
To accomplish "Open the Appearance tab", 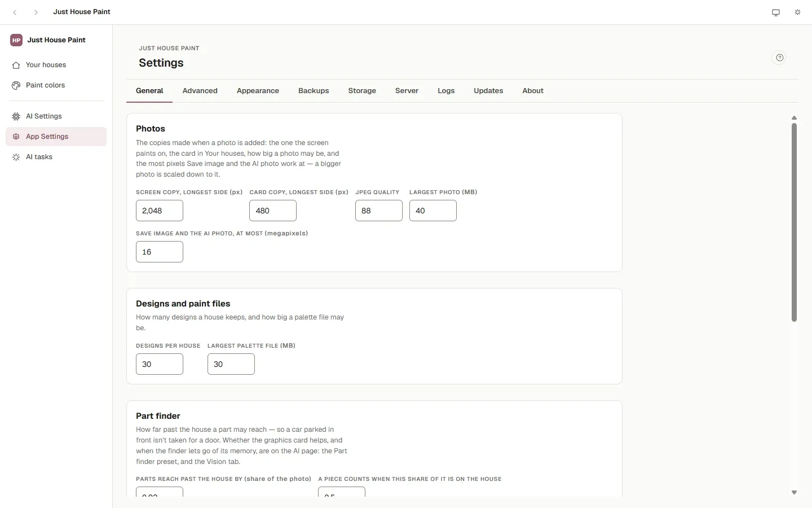I will (x=258, y=91).
